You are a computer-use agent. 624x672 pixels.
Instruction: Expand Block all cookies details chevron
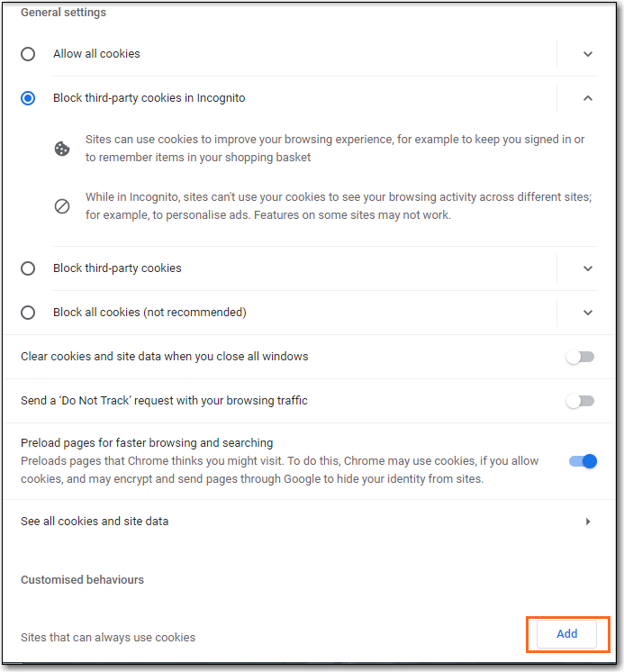(588, 313)
